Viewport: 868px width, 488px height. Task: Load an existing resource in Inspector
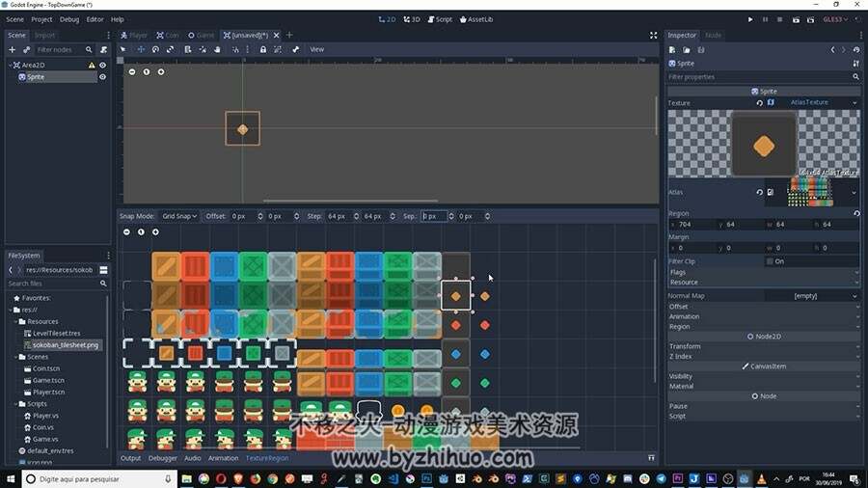click(x=687, y=50)
